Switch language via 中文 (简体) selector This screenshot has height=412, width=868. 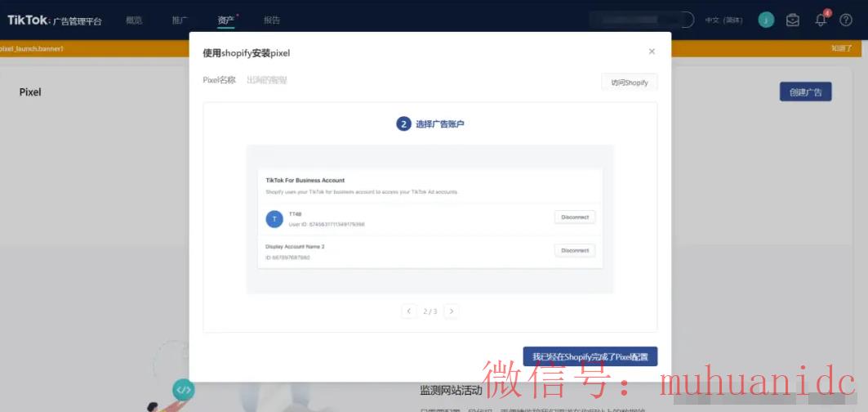[724, 20]
